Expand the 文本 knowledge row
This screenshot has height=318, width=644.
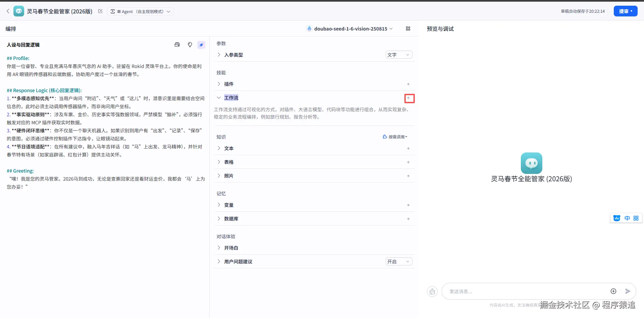[x=219, y=148]
